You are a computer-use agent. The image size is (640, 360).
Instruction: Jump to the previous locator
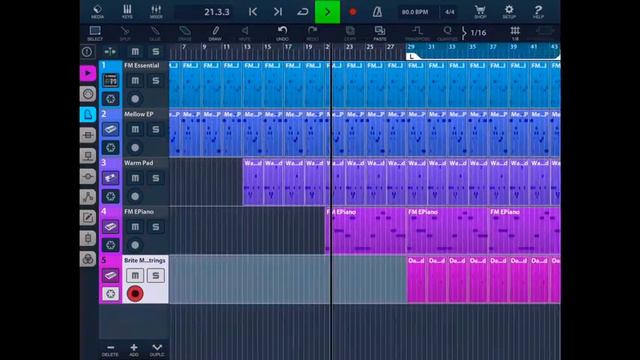pyautogui.click(x=253, y=12)
